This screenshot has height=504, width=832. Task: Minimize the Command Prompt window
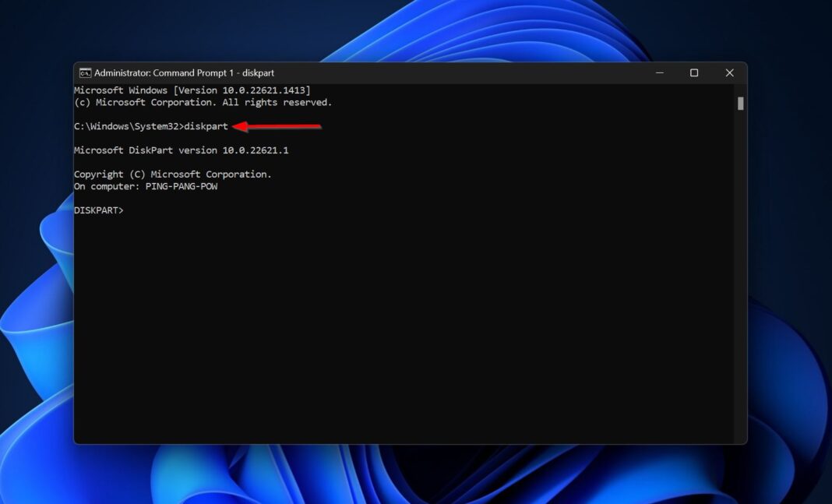(x=659, y=73)
